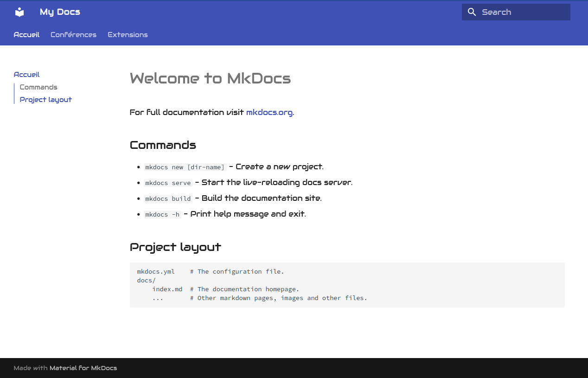Click the mkdocs new [dir-name] code snippet
Viewport: 588px width, 378px height.
pyautogui.click(x=185, y=167)
